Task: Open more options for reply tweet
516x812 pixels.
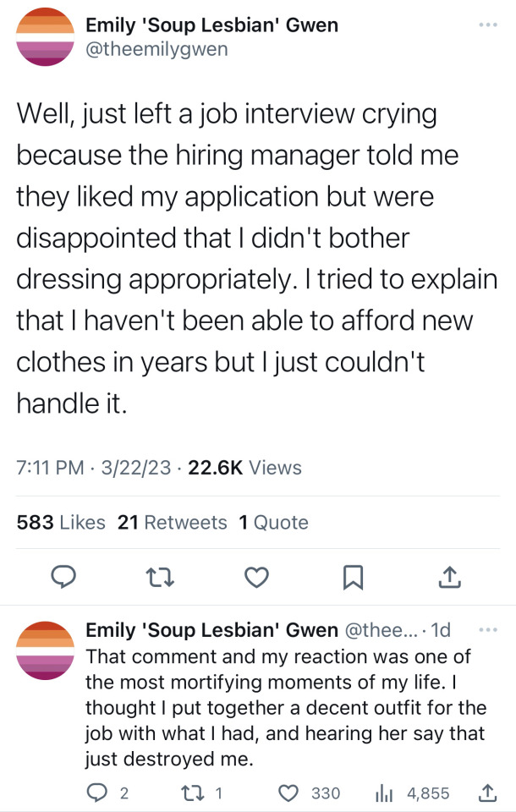Action: click(x=488, y=630)
